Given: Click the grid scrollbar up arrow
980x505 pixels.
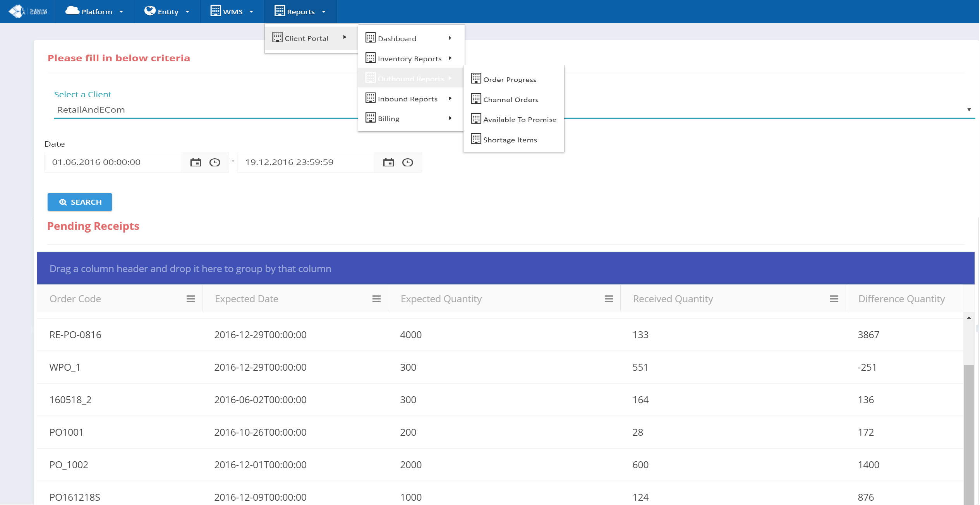Looking at the screenshot, I should tap(969, 318).
